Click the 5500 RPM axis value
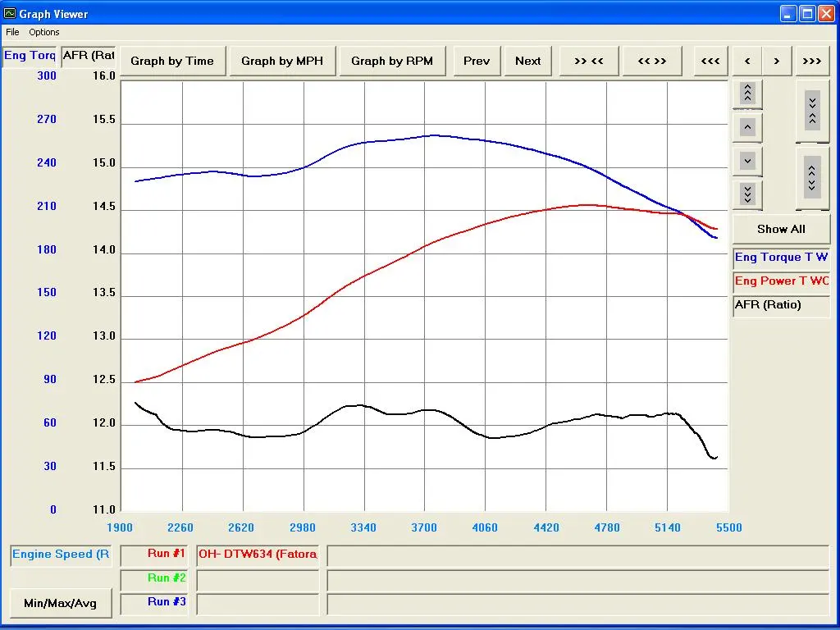Viewport: 840px width, 630px height. click(x=729, y=528)
